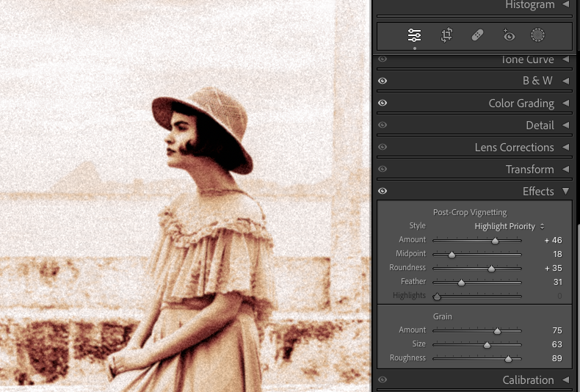
Task: Open the vignette Style Highlight Priority dropdown
Action: (x=510, y=226)
